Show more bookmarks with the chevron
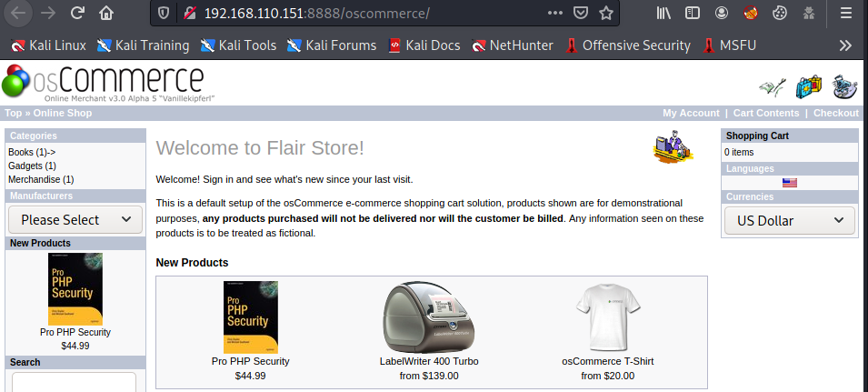The width and height of the screenshot is (868, 392). 845,45
